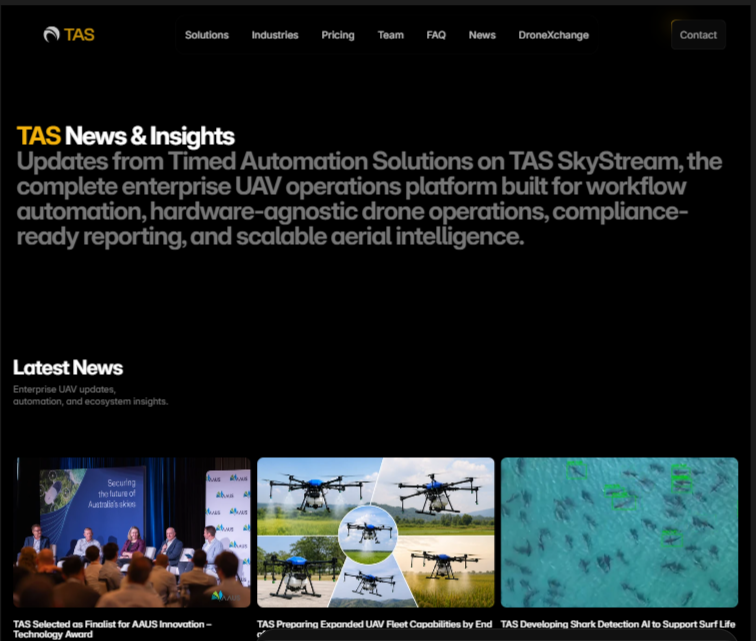This screenshot has height=641, width=756.
Task: Open the Team nav link
Action: coord(391,35)
